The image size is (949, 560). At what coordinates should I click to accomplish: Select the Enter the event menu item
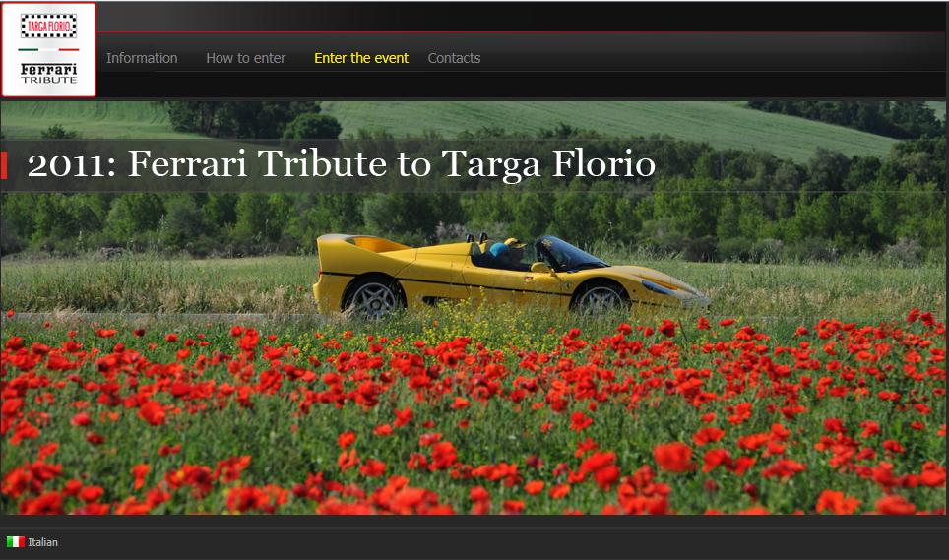click(361, 58)
